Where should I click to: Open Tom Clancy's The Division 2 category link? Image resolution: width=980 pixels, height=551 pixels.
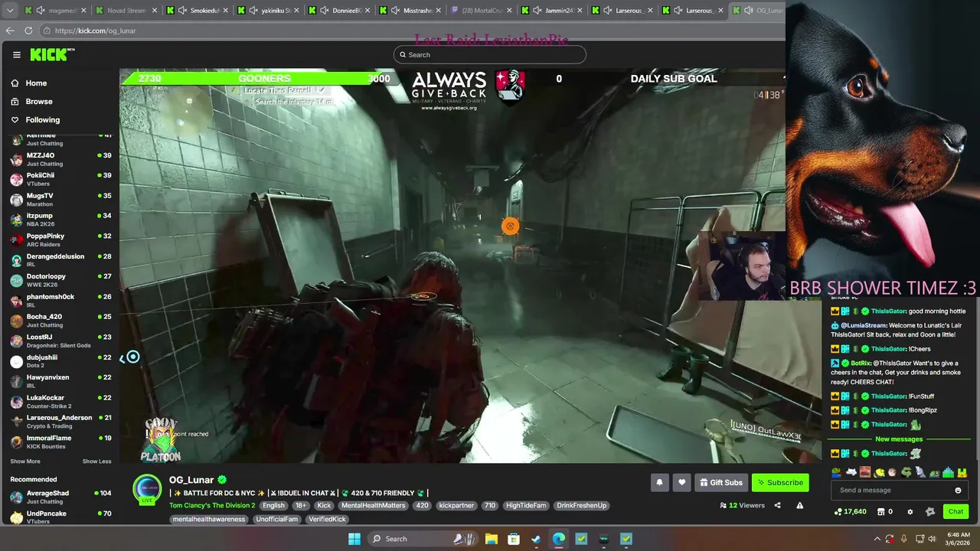(212, 506)
